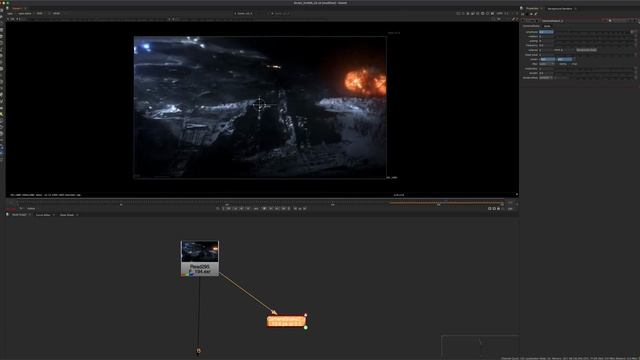Screen dimensions: 640x360
Task: Switch to the Dope Sheet tab
Action: tap(67, 215)
